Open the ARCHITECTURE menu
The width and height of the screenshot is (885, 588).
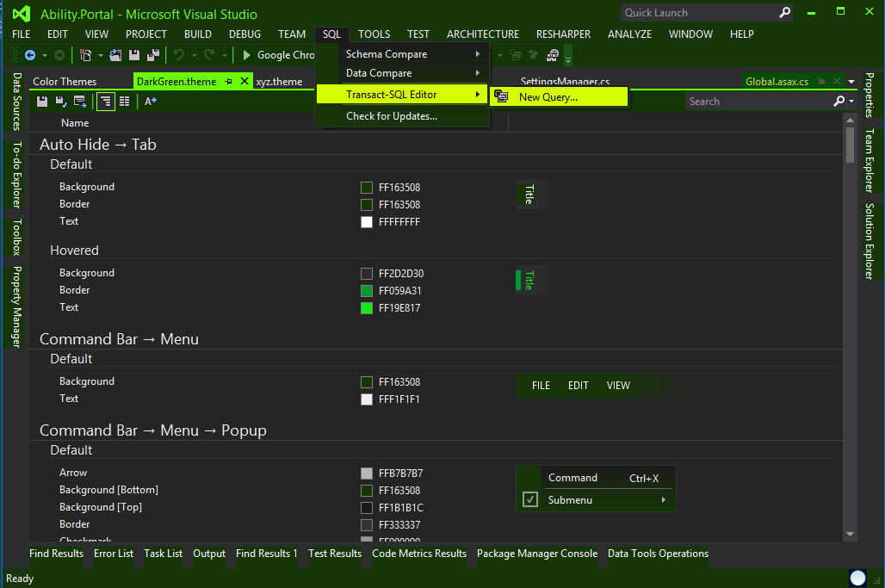pyautogui.click(x=483, y=34)
